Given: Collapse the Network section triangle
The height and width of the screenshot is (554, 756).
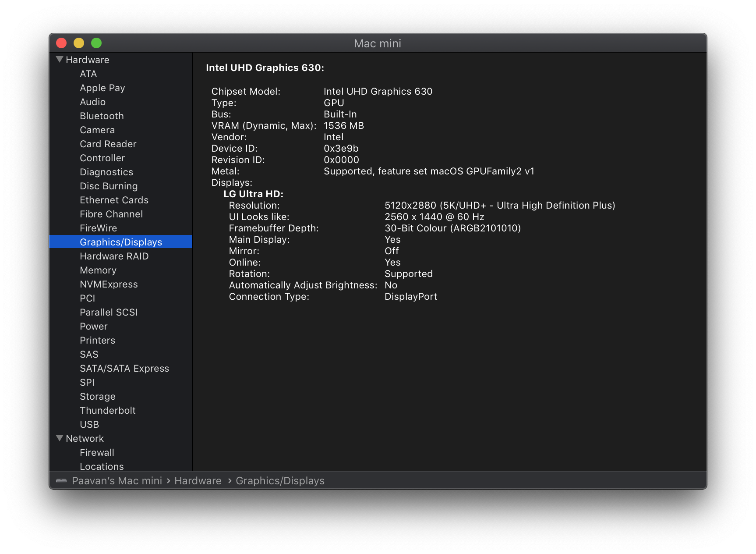Looking at the screenshot, I should (x=60, y=438).
